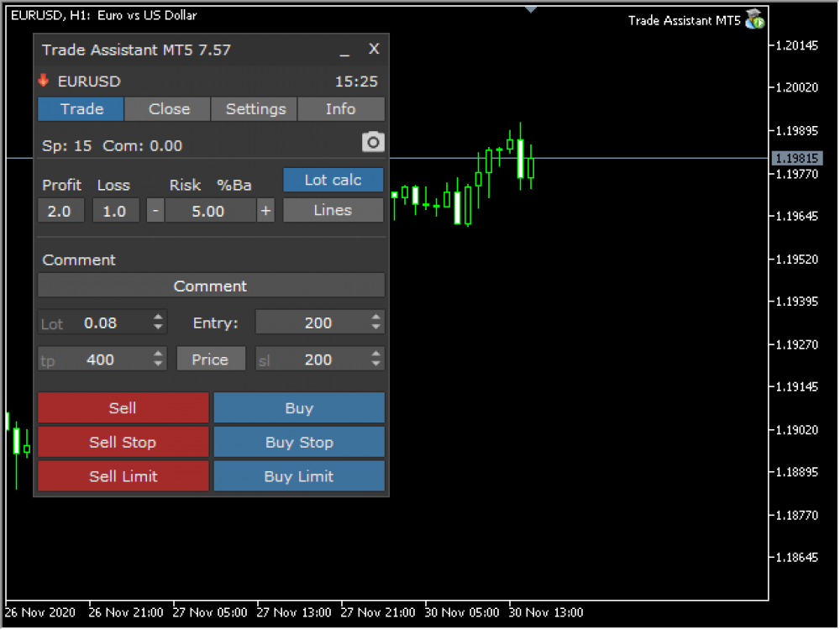Click the Comment input field
840x630 pixels.
coord(211,286)
